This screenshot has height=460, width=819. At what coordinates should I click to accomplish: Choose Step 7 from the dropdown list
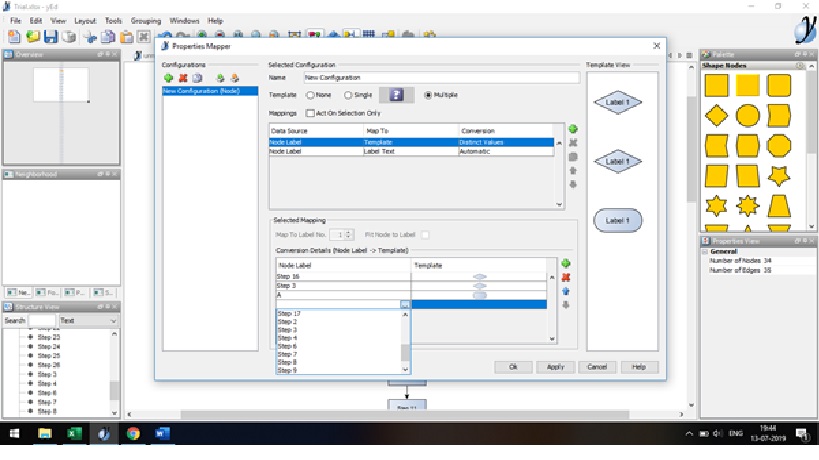tap(288, 353)
